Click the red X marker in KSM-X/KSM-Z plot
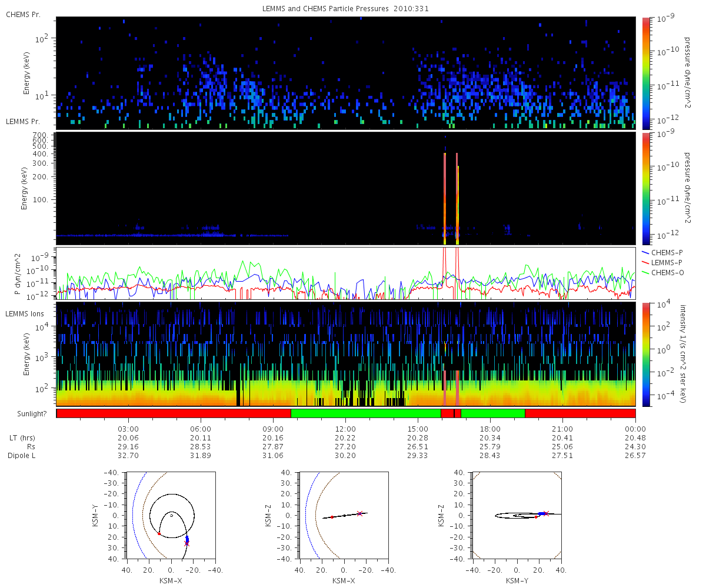706x588 pixels. [360, 513]
